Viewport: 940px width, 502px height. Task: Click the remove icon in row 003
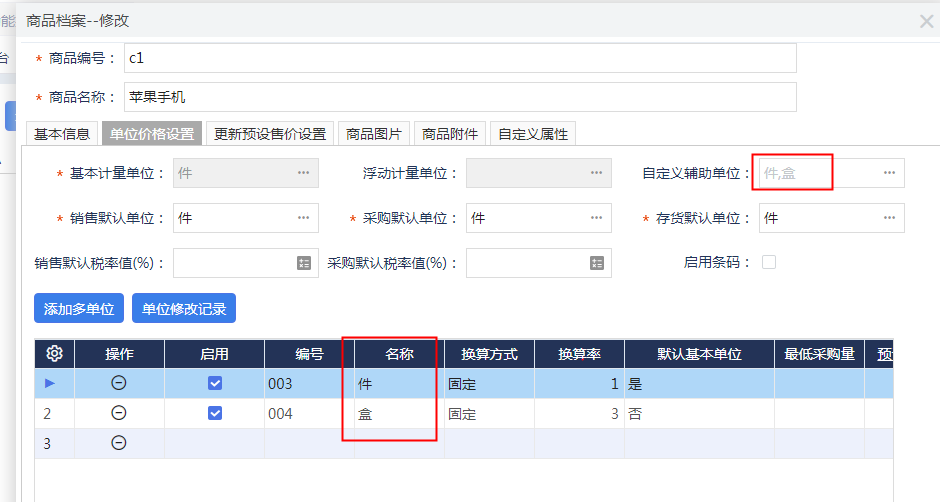click(x=119, y=383)
